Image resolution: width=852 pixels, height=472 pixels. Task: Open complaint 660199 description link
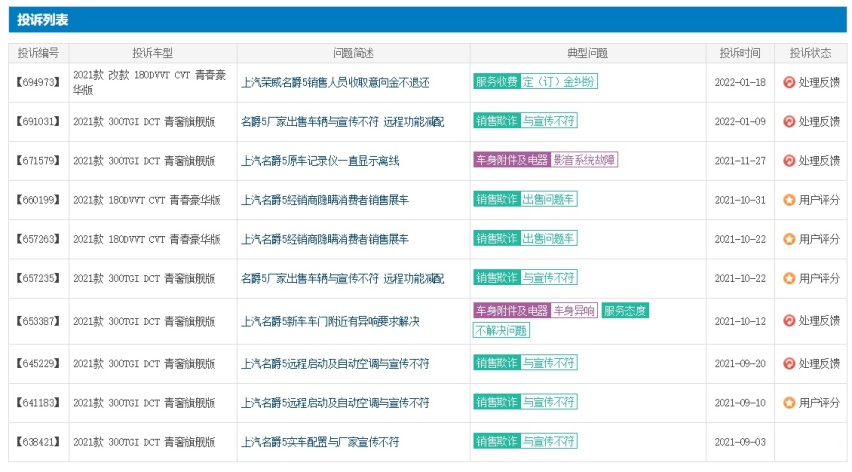[x=324, y=200]
